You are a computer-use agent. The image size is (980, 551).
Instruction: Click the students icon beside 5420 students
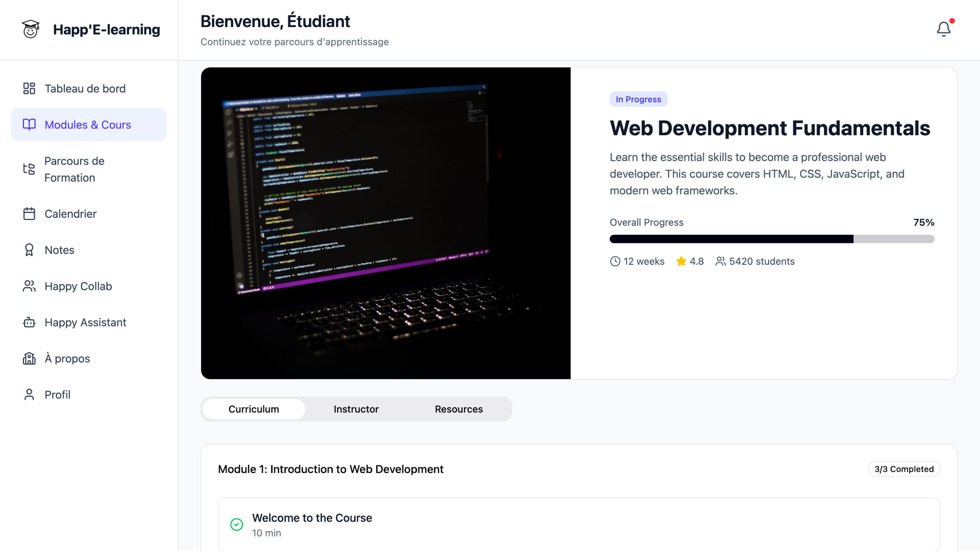click(x=720, y=261)
